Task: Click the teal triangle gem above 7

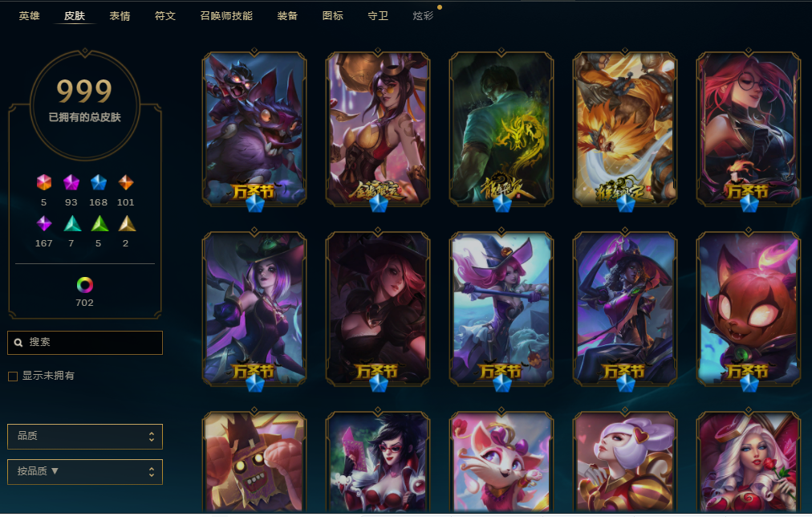Action: tap(72, 223)
